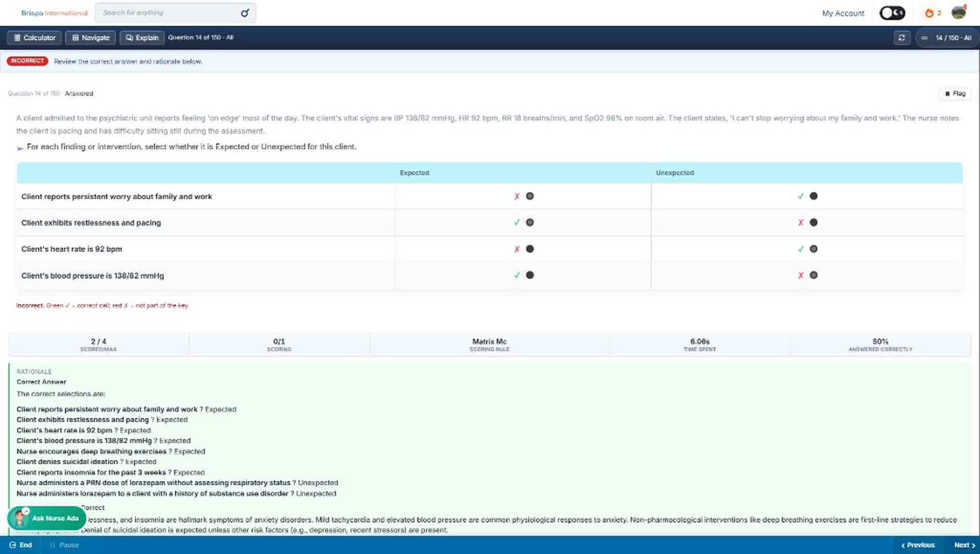Open the 14 / 150 - All counter
The height and width of the screenshot is (554, 980).
pos(947,37)
